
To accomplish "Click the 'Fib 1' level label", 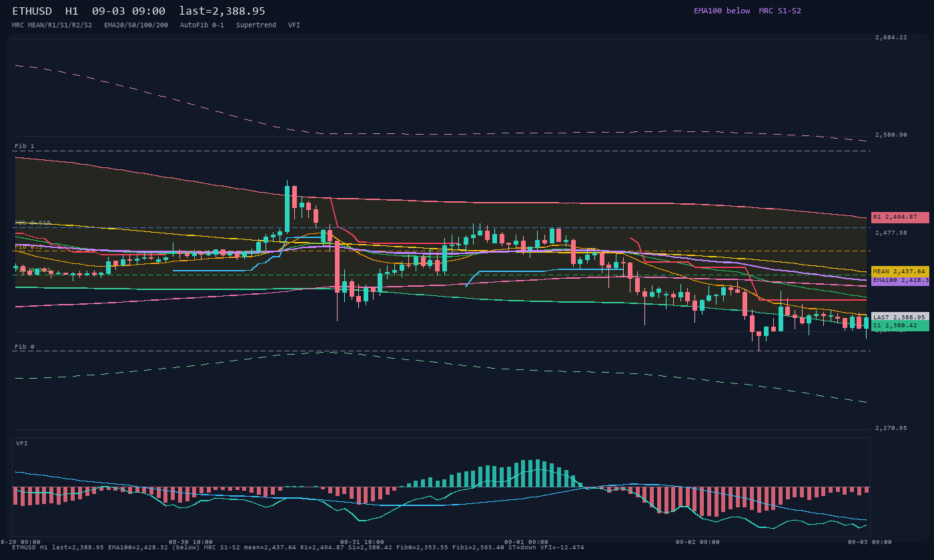I will click(25, 146).
